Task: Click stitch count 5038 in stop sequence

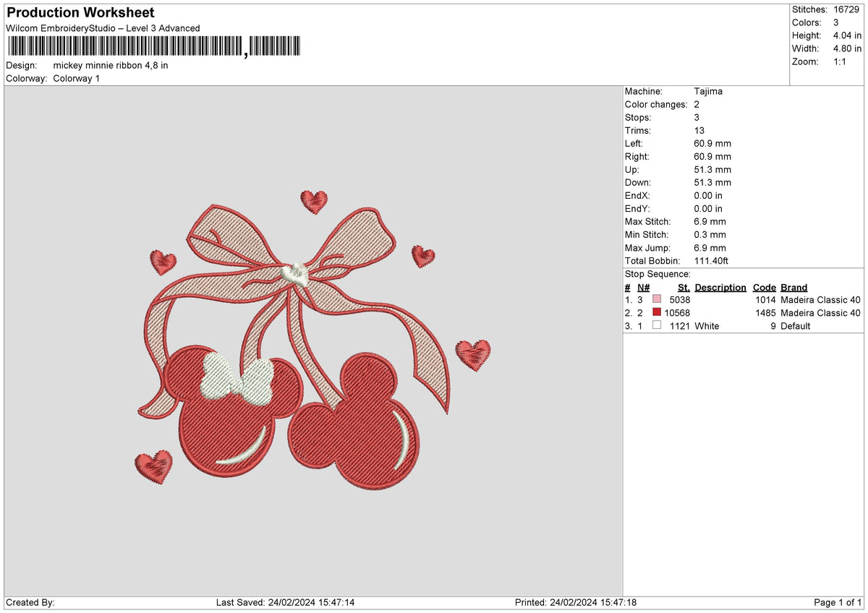Action: [x=680, y=299]
